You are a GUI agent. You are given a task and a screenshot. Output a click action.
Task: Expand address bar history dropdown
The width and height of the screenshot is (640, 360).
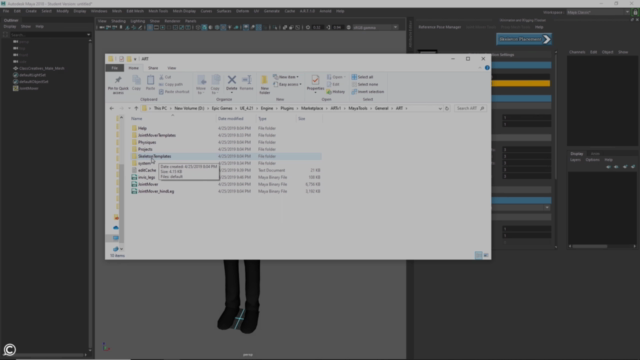click(440, 109)
